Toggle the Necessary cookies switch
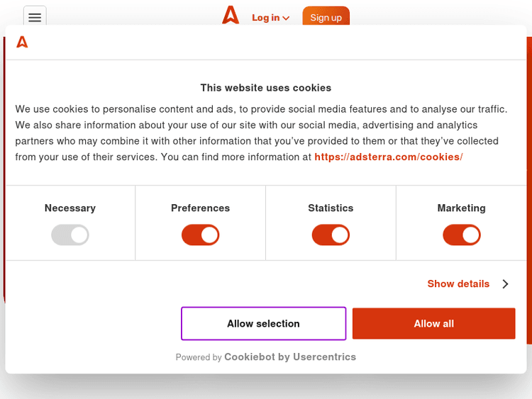This screenshot has height=399, width=532. coord(70,235)
